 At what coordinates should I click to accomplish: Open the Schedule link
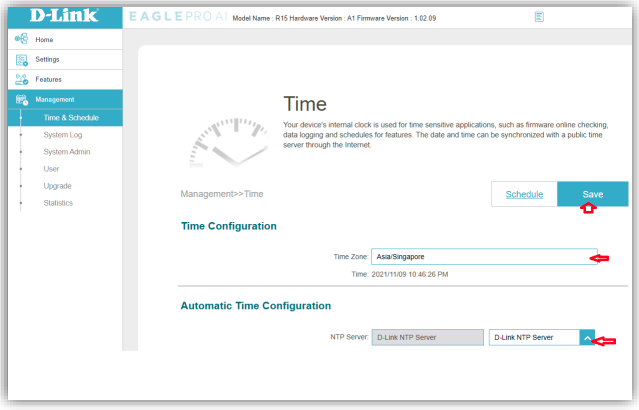click(x=524, y=194)
